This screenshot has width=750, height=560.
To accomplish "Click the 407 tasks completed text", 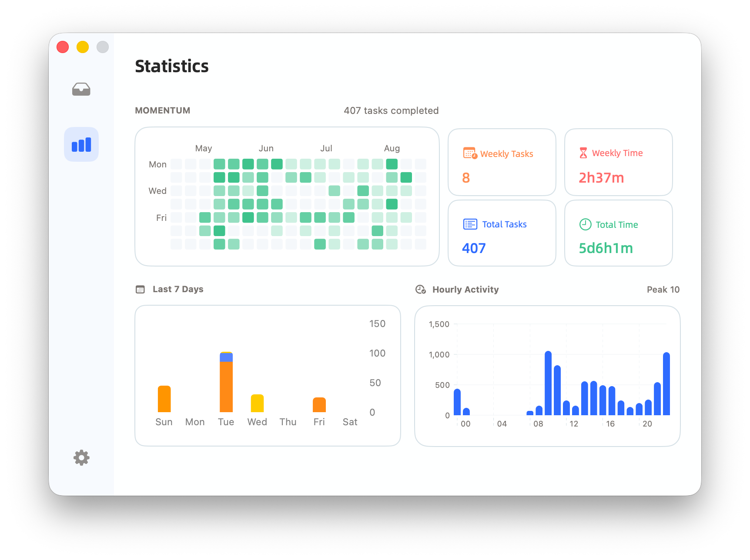I will point(391,110).
